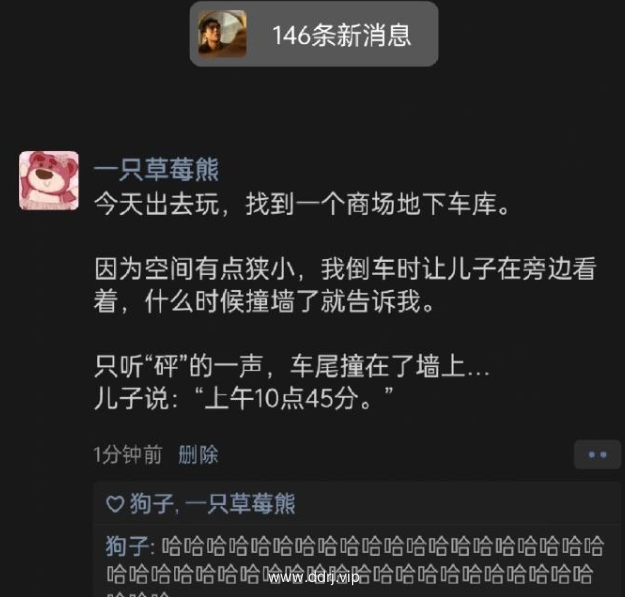This screenshot has height=597, width=625.
Task: Open the 146条新消息 notification banner
Action: click(x=314, y=34)
